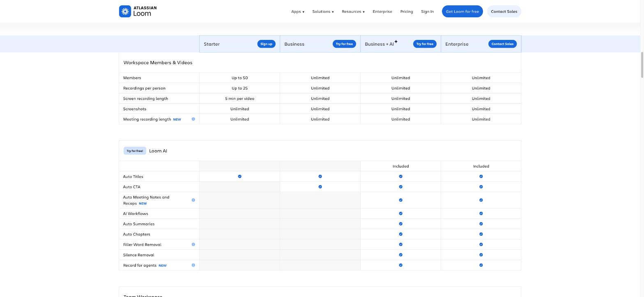Image resolution: width=644 pixels, height=297 pixels.
Task: Click Sign up button for Starter plan
Action: click(x=267, y=44)
